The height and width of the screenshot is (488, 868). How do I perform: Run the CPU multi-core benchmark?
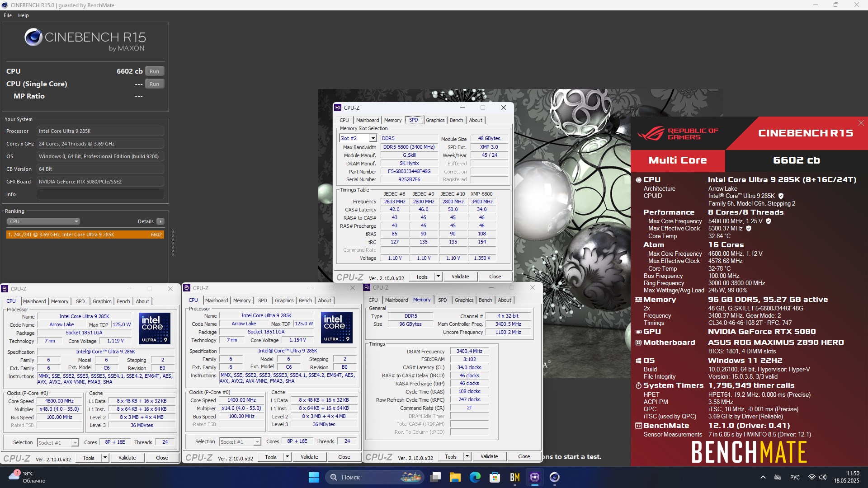click(155, 71)
